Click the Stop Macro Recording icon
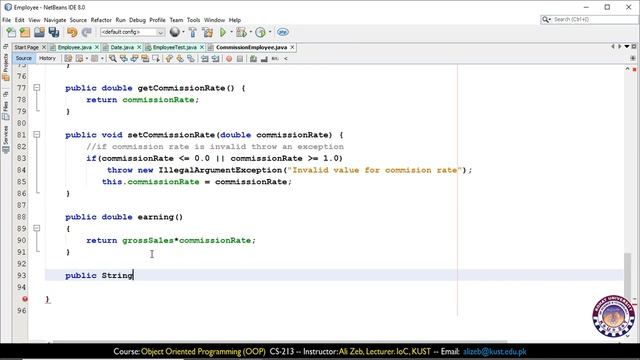The height and width of the screenshot is (360, 640). pyautogui.click(x=240, y=59)
